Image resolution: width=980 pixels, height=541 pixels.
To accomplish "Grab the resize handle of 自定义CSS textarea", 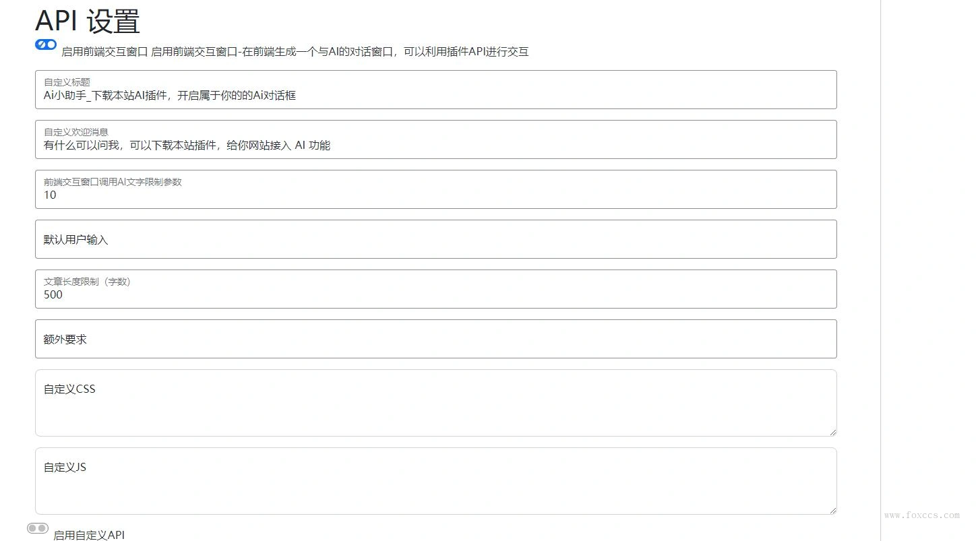I will [832, 432].
